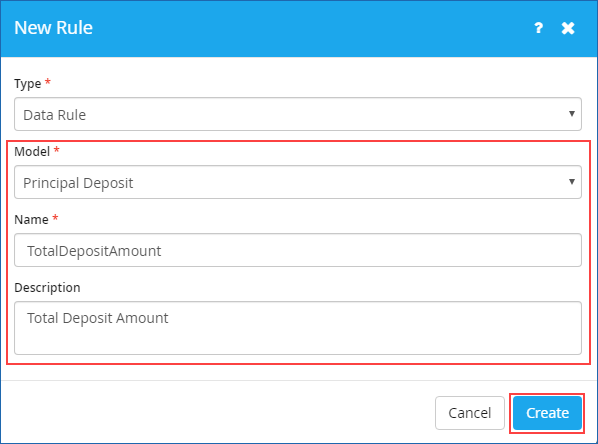The width and height of the screenshot is (598, 444).
Task: Place cursor in TotalDepositAmount text
Action: pos(94,251)
